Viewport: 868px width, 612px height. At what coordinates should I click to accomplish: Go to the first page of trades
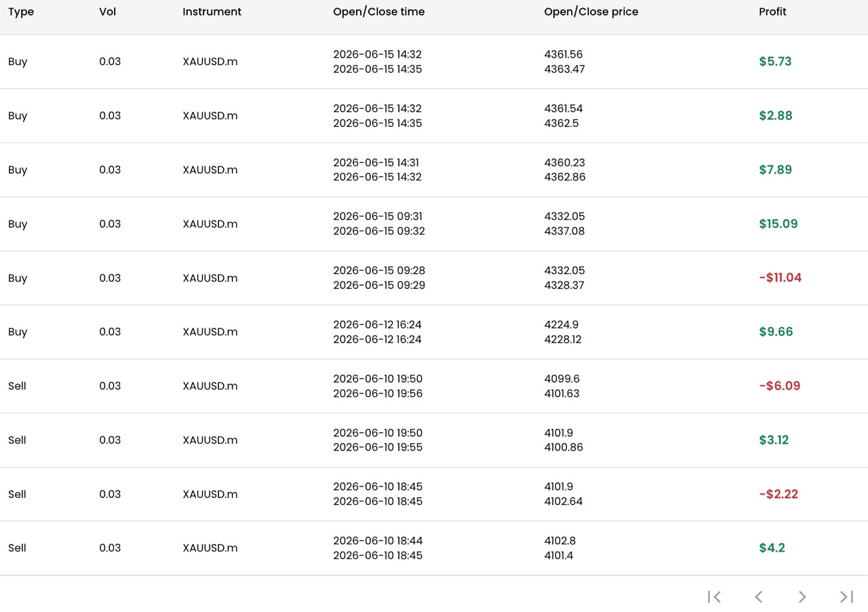click(714, 596)
